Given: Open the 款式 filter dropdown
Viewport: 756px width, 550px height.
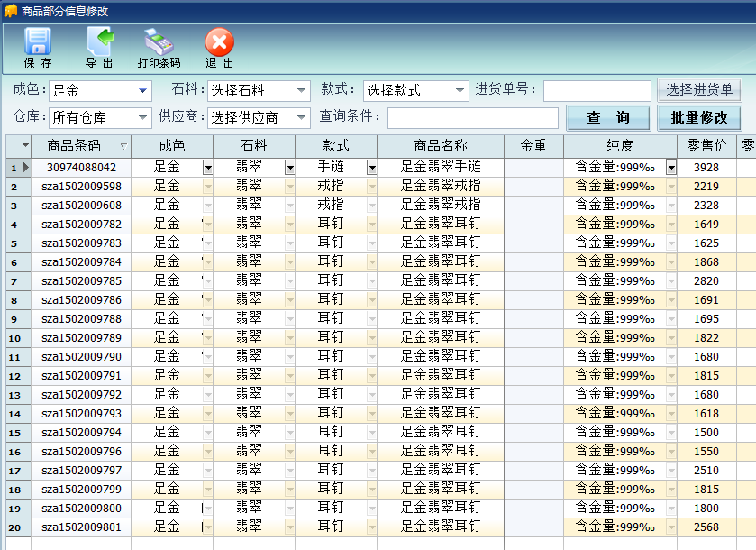Looking at the screenshot, I should (460, 91).
